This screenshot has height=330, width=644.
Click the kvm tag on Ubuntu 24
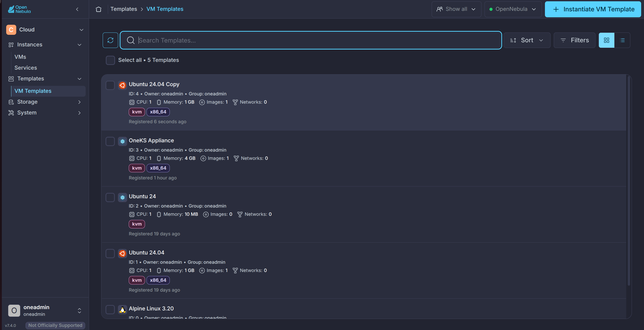(137, 224)
